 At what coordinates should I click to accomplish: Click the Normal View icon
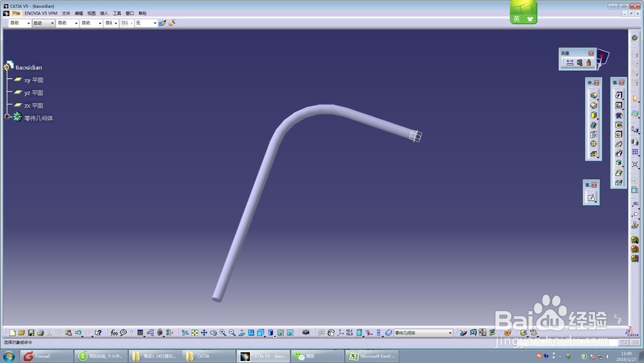pos(242,333)
